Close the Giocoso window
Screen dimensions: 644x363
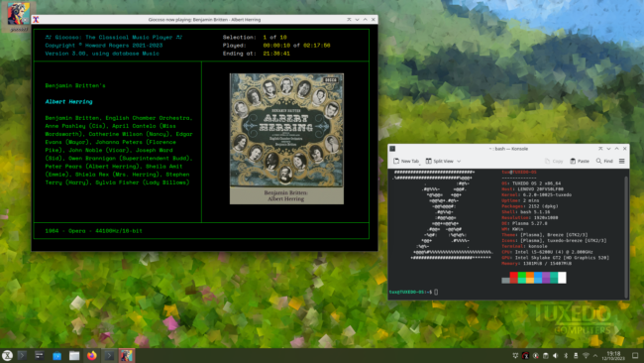pos(374,19)
